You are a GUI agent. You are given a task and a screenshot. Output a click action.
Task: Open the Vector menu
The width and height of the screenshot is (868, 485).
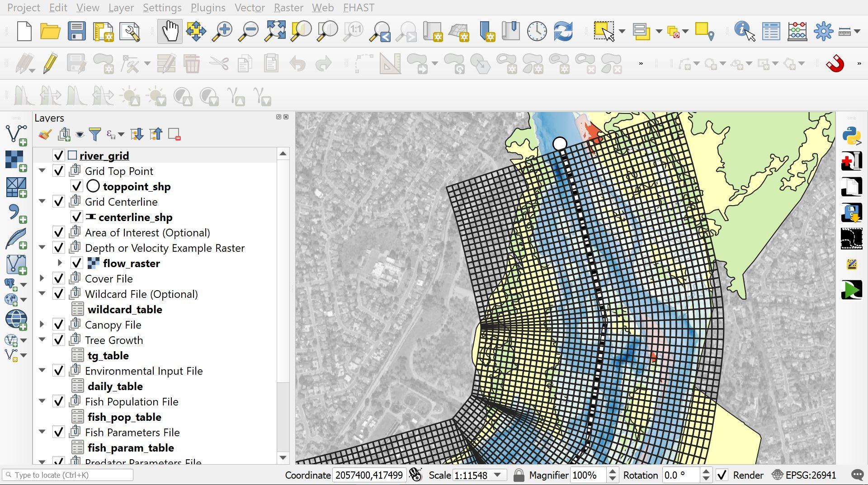pos(250,8)
